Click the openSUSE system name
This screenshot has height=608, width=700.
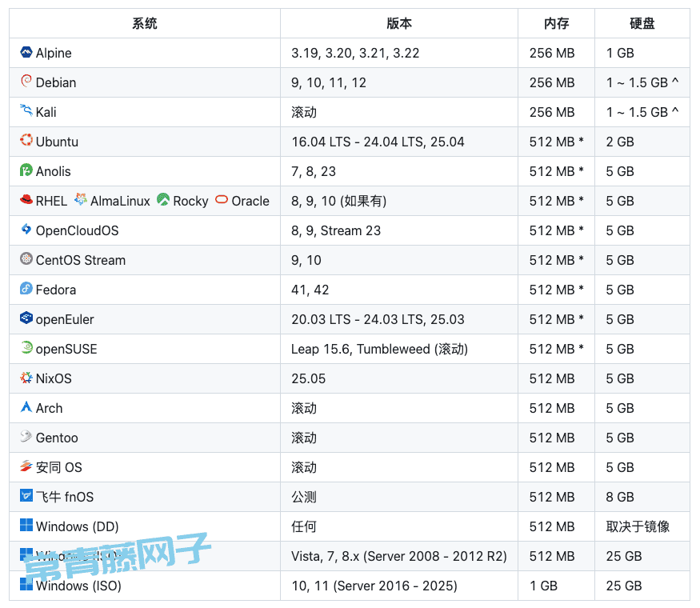[x=66, y=349]
